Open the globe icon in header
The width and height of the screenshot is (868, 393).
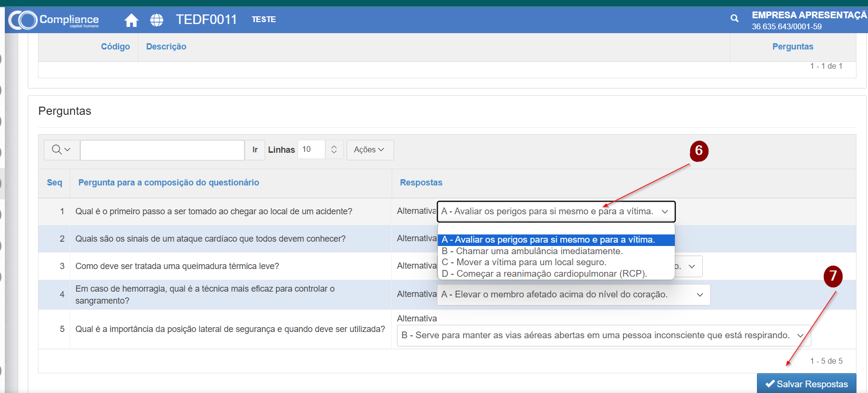pos(157,20)
